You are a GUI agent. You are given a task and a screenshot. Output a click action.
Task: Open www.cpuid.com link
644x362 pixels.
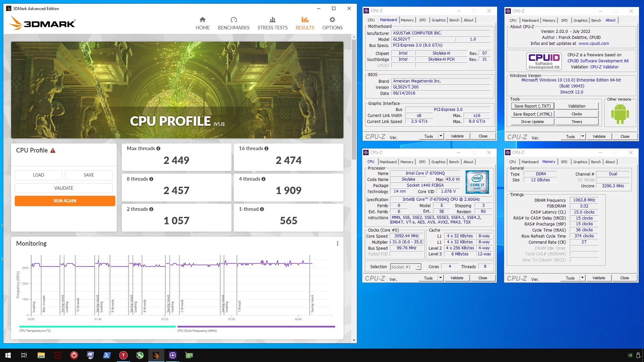593,44
